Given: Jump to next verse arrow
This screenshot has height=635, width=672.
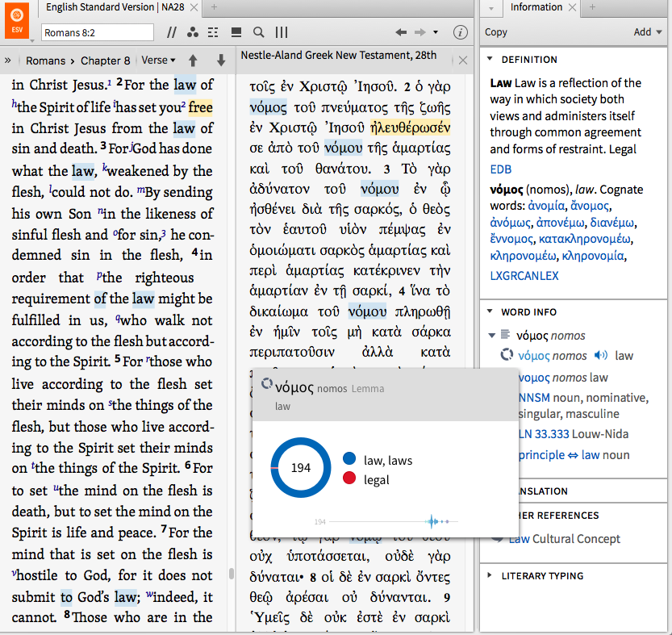Looking at the screenshot, I should 221,61.
